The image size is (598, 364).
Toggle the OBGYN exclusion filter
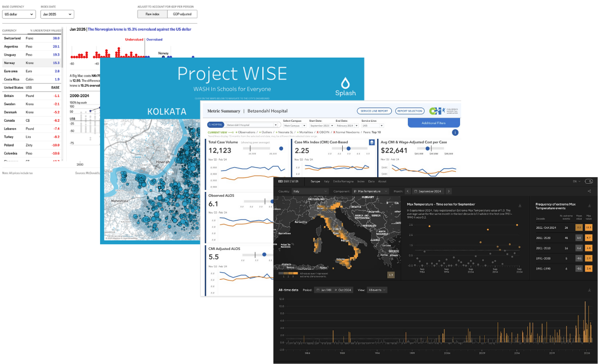(323, 132)
